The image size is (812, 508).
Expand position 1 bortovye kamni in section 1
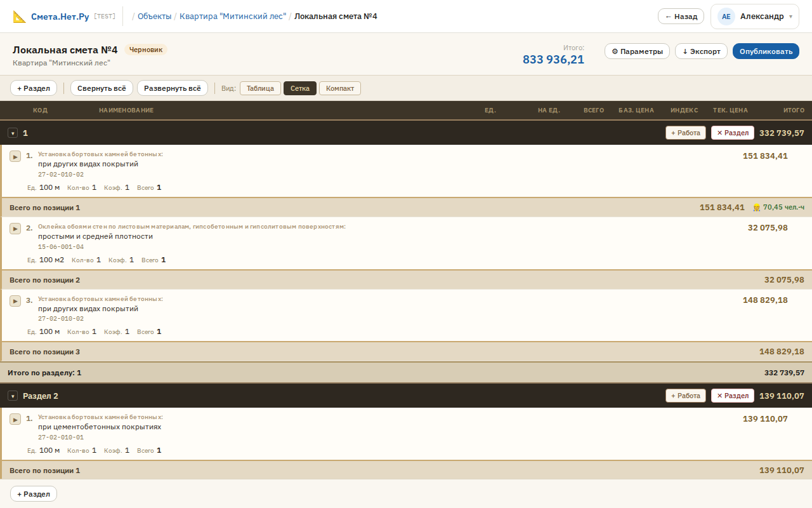tap(15, 156)
